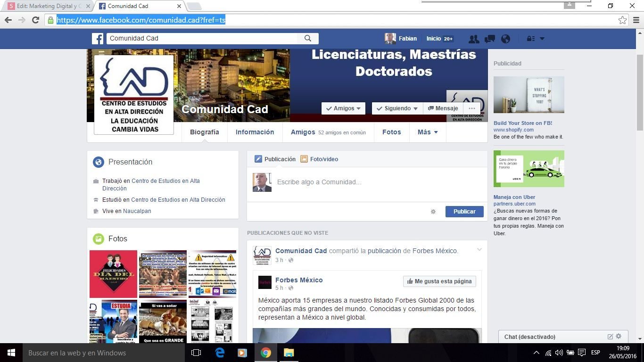
Task: Click Maneja con Uber ad link
Action: pyautogui.click(x=514, y=197)
